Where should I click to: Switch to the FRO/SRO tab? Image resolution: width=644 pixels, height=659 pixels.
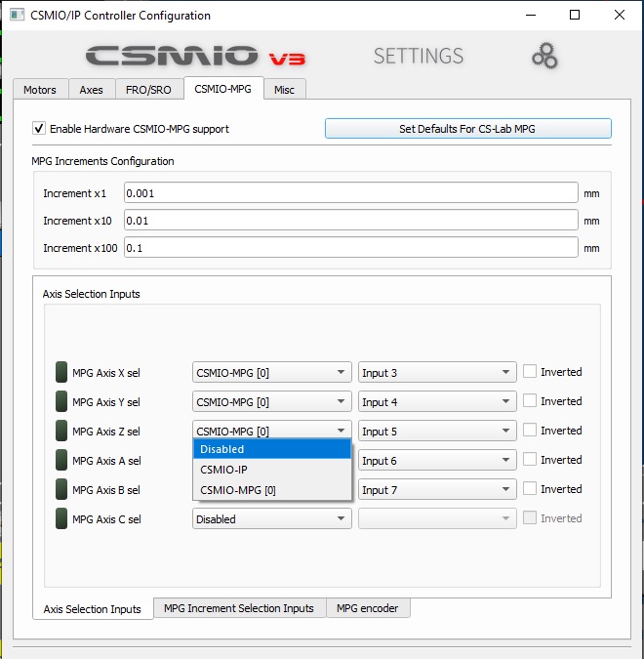tap(148, 90)
